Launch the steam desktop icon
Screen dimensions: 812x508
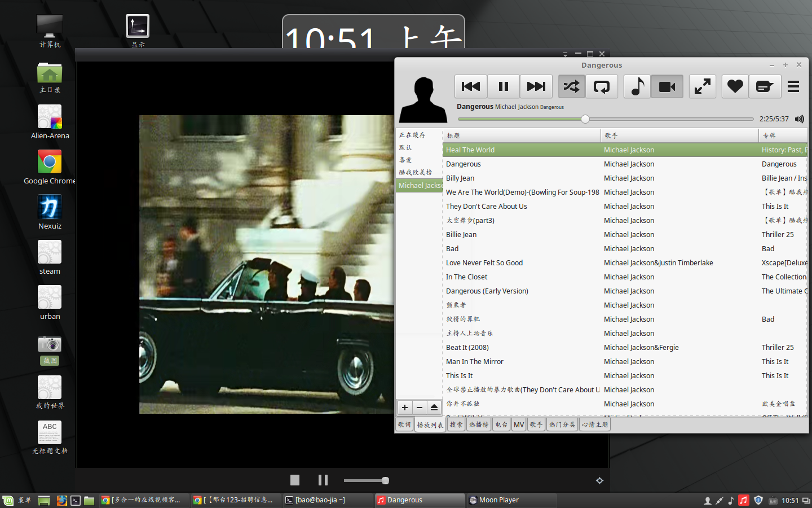tap(50, 257)
